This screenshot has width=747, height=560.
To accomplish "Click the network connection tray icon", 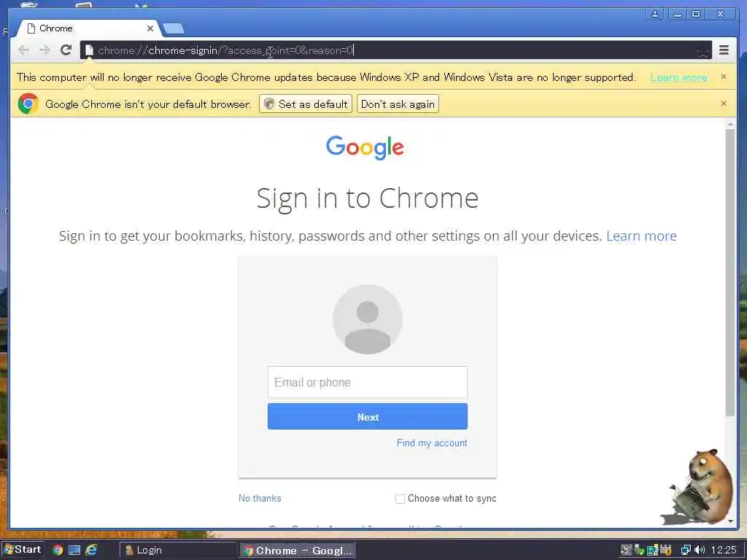I will coord(686,550).
